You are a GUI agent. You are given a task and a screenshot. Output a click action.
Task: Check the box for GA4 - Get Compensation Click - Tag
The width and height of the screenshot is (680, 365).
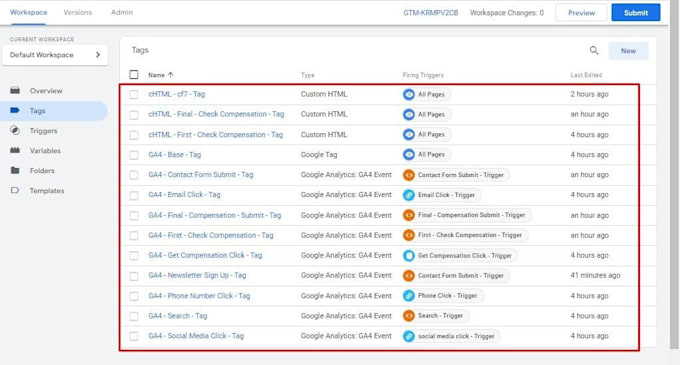tap(134, 256)
